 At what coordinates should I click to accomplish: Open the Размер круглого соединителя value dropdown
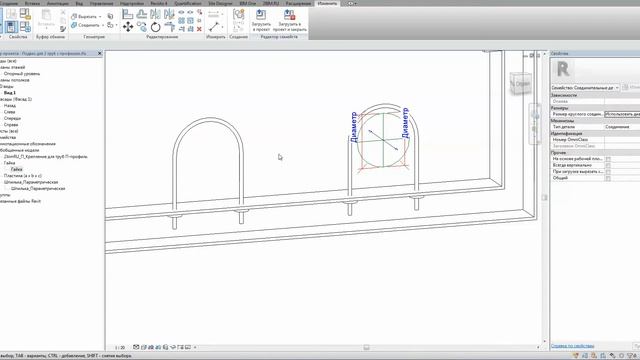click(x=622, y=114)
